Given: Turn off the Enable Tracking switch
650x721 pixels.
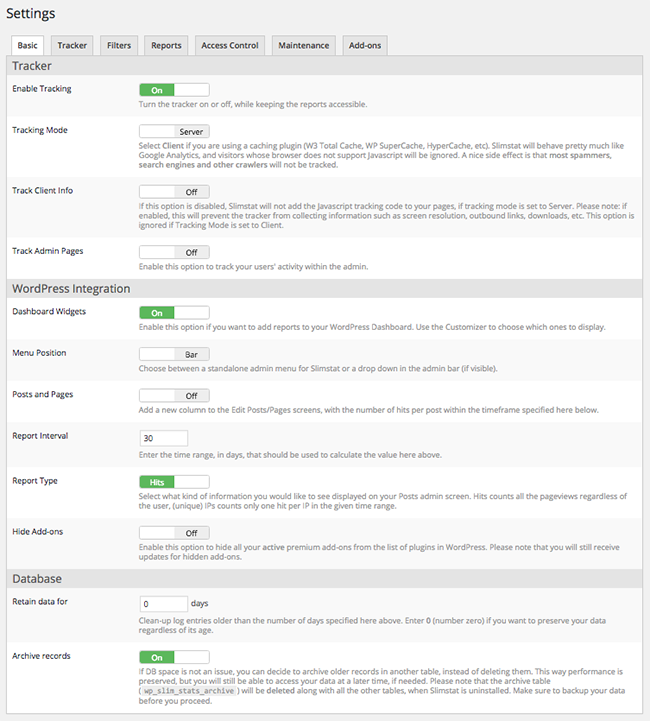Looking at the screenshot, I should (174, 90).
